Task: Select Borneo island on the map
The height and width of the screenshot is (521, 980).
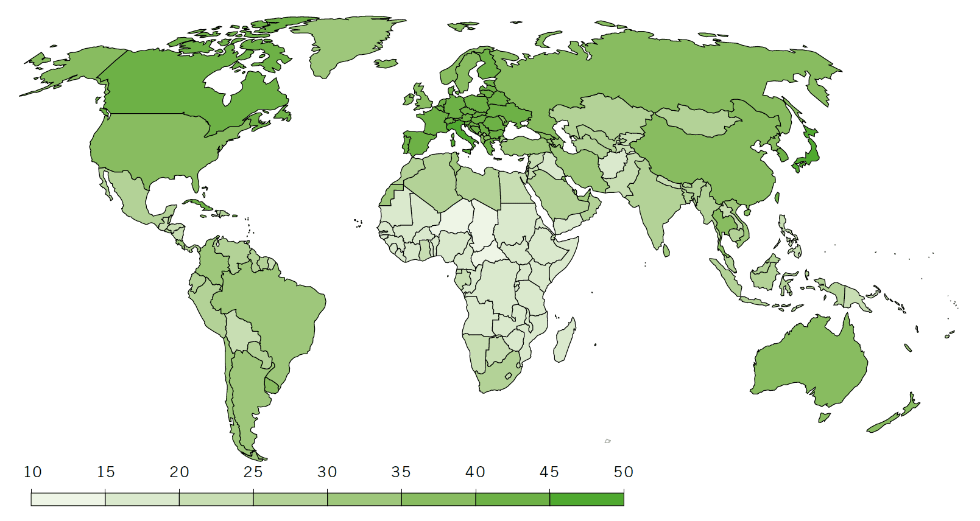Action: pyautogui.click(x=766, y=273)
